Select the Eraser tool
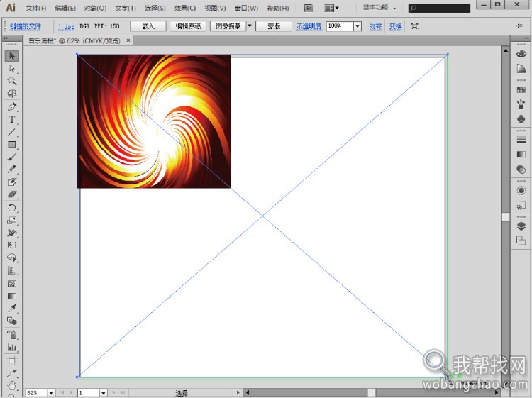The image size is (532, 398). (x=12, y=194)
